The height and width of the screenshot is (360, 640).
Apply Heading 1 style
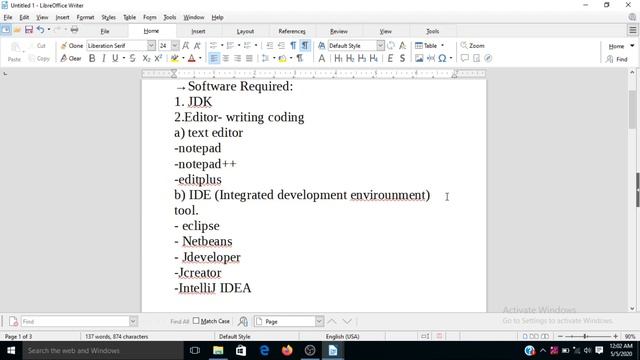tap(338, 58)
